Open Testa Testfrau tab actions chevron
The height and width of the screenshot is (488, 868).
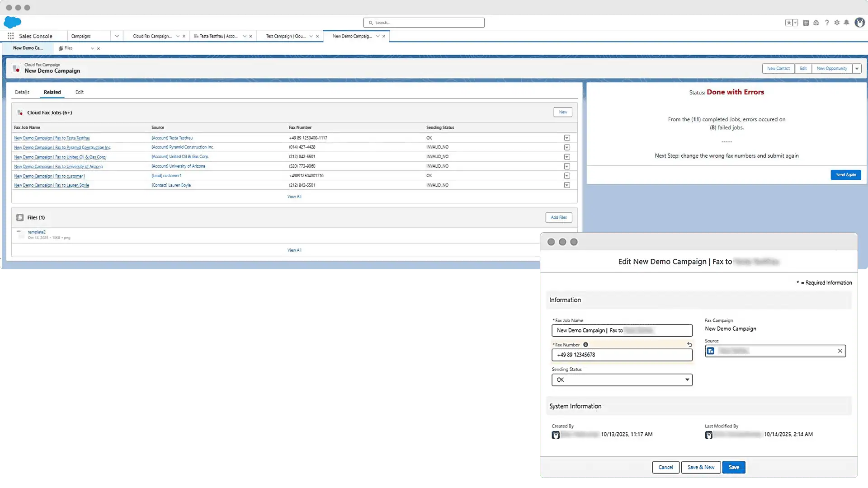tap(245, 36)
